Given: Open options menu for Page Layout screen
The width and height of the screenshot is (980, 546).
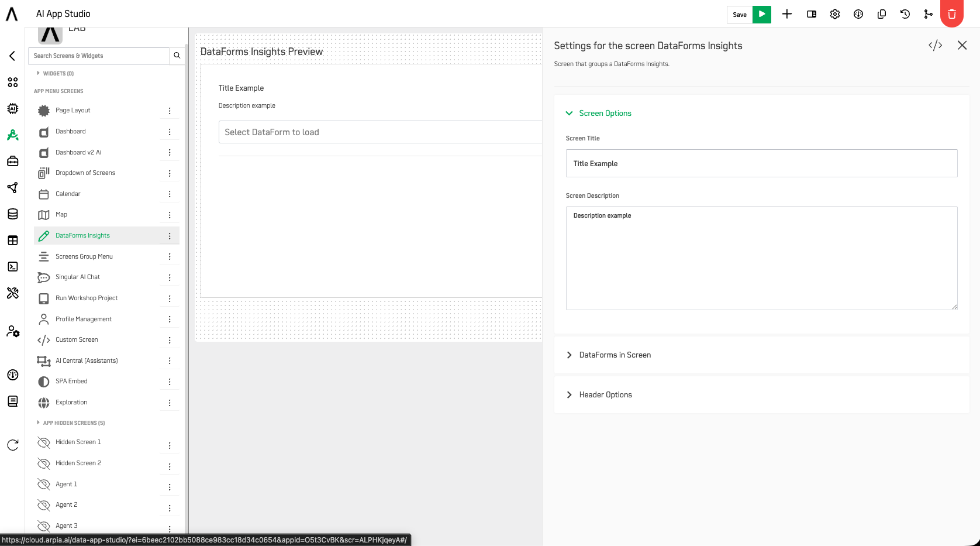Looking at the screenshot, I should [170, 111].
